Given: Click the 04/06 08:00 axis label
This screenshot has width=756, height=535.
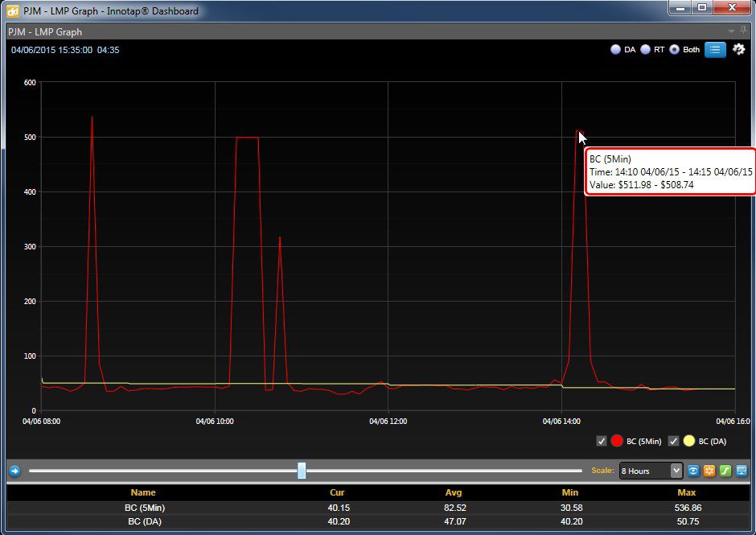Looking at the screenshot, I should coord(42,421).
